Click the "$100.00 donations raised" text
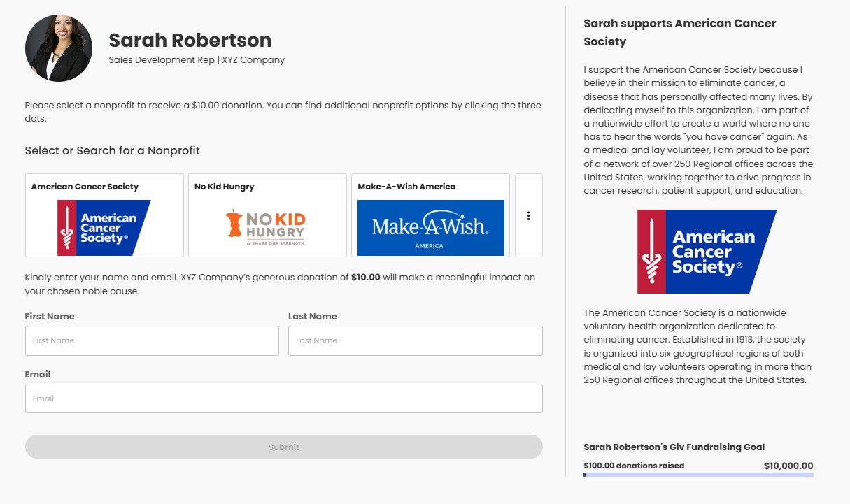The height and width of the screenshot is (504, 850). 634,466
